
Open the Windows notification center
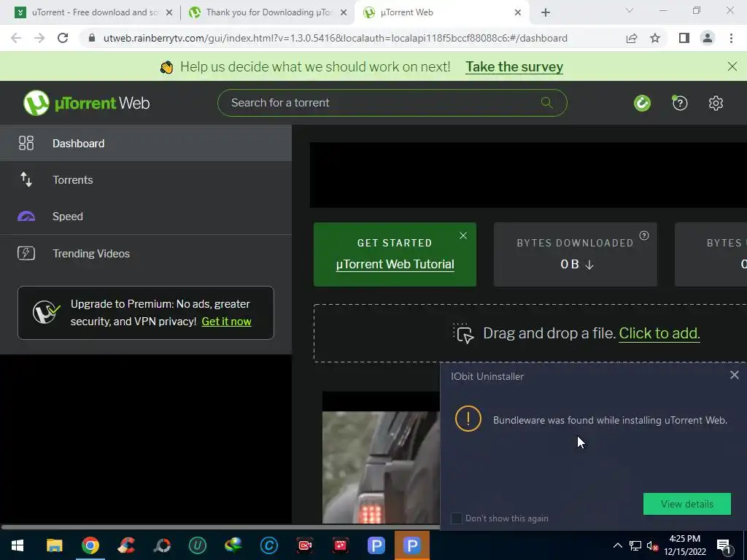723,546
